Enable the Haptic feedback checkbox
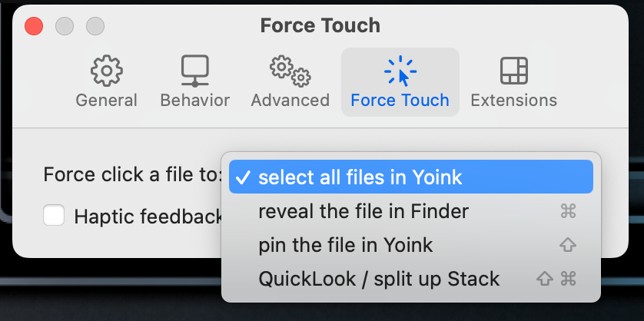Image resolution: width=644 pixels, height=321 pixels. pyautogui.click(x=54, y=216)
